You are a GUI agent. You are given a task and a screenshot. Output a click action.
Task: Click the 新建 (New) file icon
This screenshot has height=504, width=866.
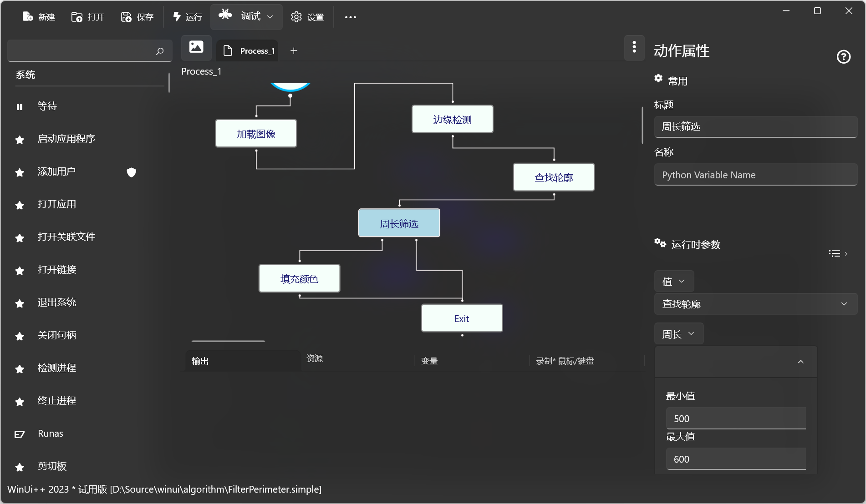pos(28,17)
